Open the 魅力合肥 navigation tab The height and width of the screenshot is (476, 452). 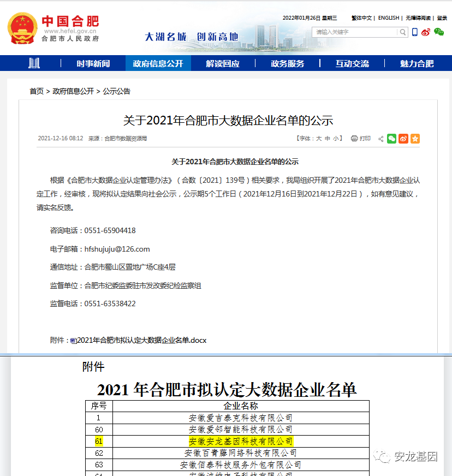click(x=417, y=63)
